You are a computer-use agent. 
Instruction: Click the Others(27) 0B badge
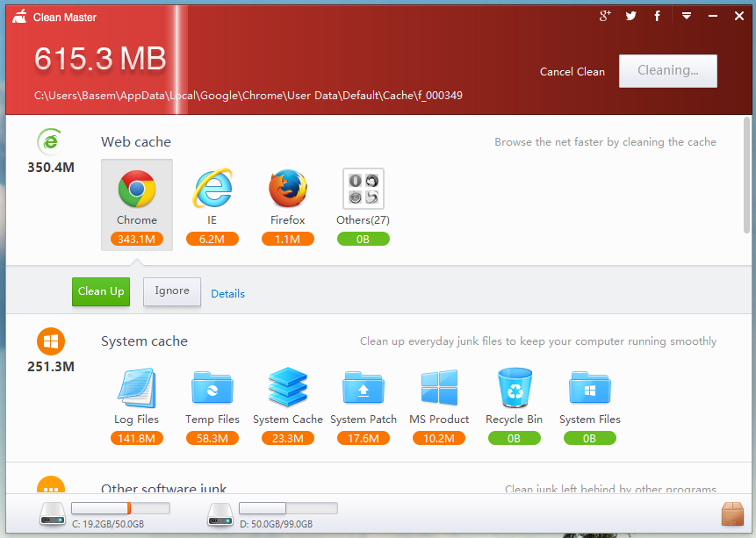[x=363, y=239]
